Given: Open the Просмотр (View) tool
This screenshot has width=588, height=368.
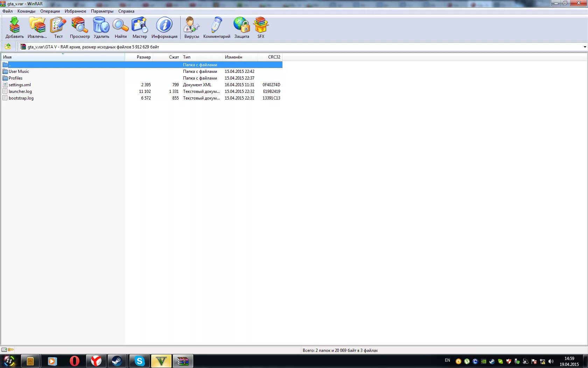Looking at the screenshot, I should coord(79,28).
